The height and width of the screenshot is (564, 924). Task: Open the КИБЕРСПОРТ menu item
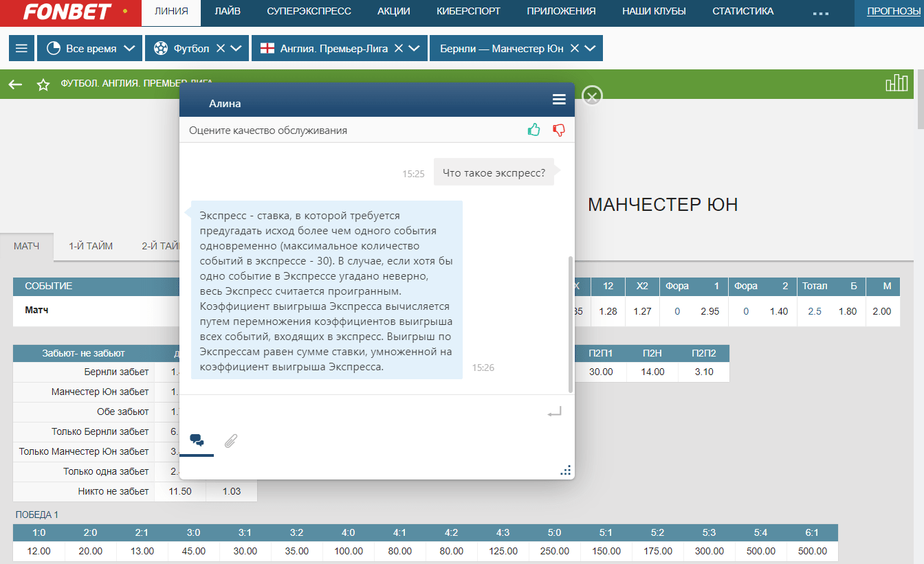pos(468,12)
